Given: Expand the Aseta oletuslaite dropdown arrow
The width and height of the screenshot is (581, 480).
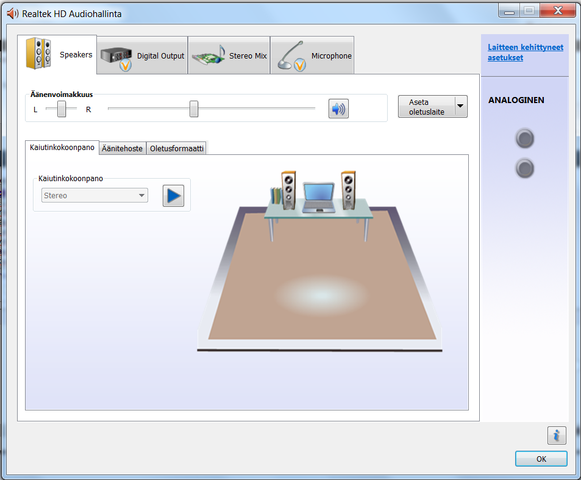Looking at the screenshot, I should click(461, 107).
